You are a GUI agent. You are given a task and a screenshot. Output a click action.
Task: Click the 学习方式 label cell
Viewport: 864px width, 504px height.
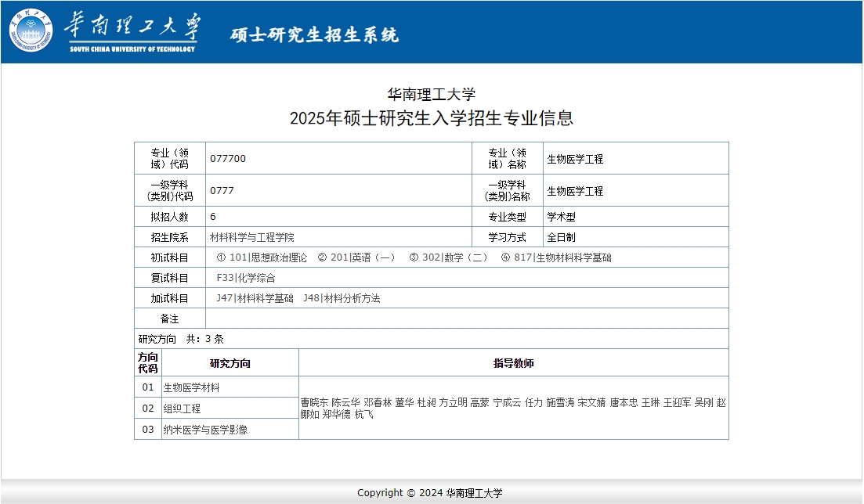coord(508,237)
